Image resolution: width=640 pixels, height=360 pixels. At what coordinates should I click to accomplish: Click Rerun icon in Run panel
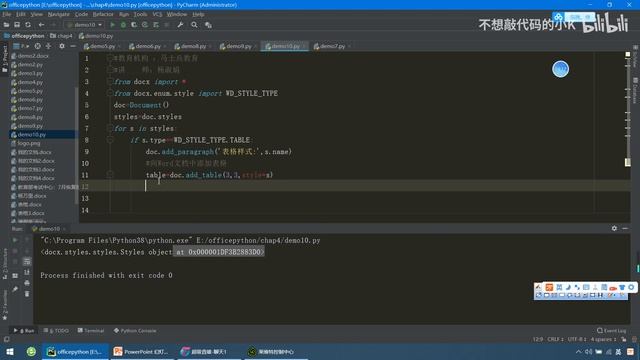(x=15, y=240)
